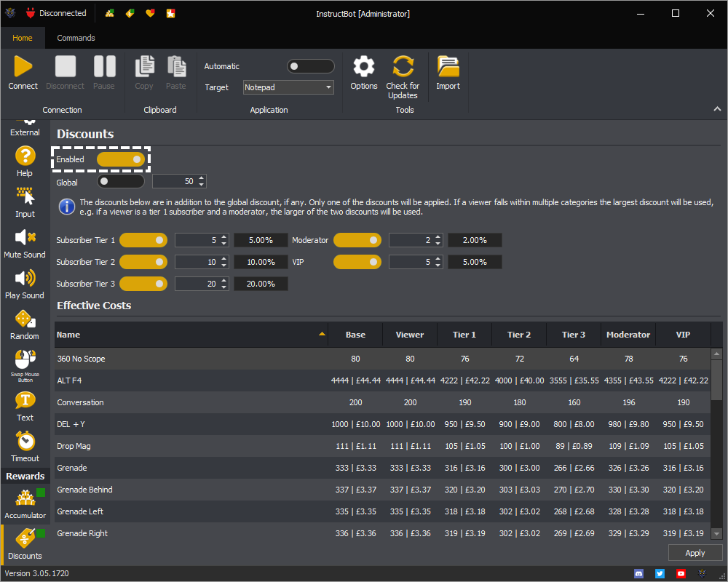Select the Input sidebar command
The width and height of the screenshot is (728, 582).
(x=25, y=202)
